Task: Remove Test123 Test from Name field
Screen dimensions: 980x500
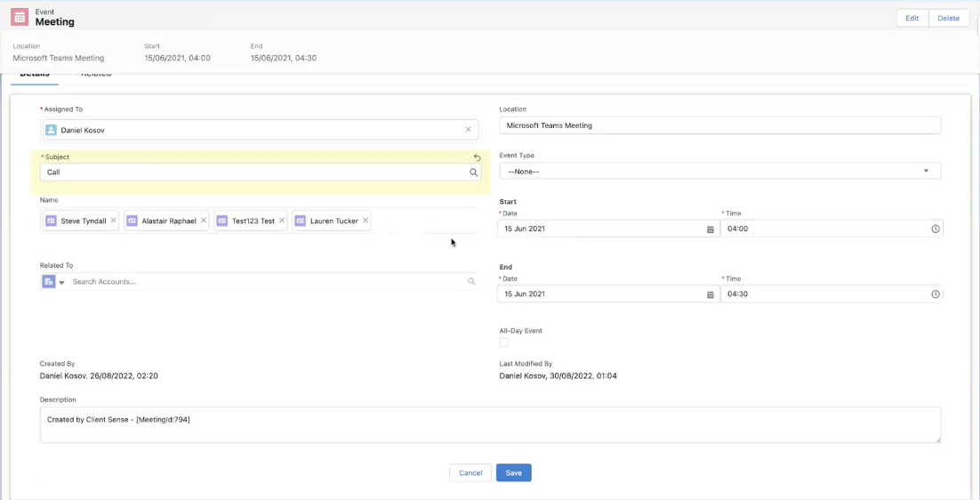Action: [282, 221]
